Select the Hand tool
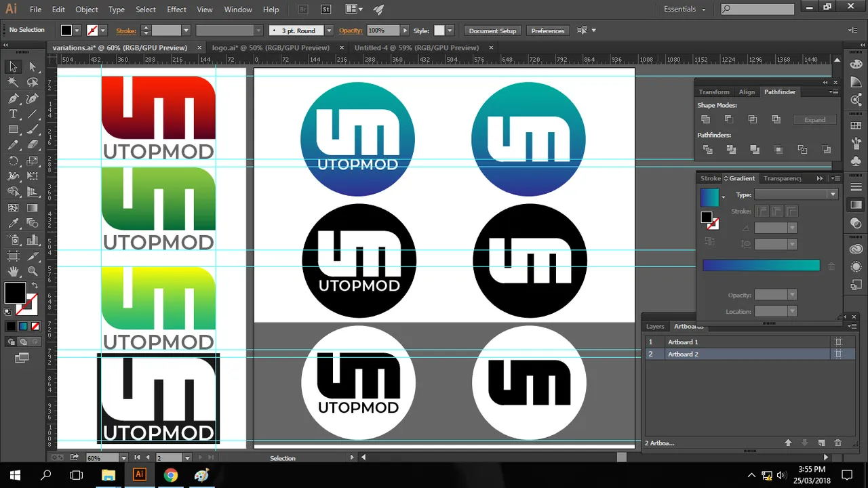The image size is (868, 488). (13, 271)
